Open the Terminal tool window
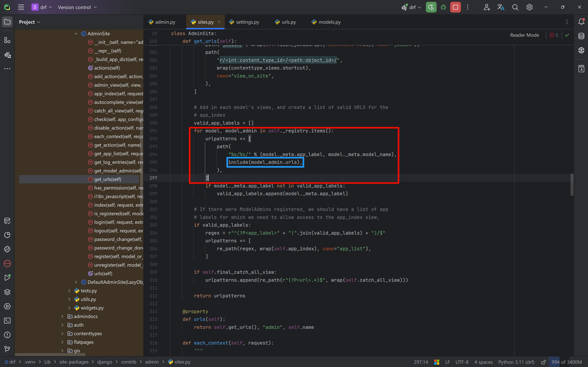588x367 pixels. click(x=7, y=321)
